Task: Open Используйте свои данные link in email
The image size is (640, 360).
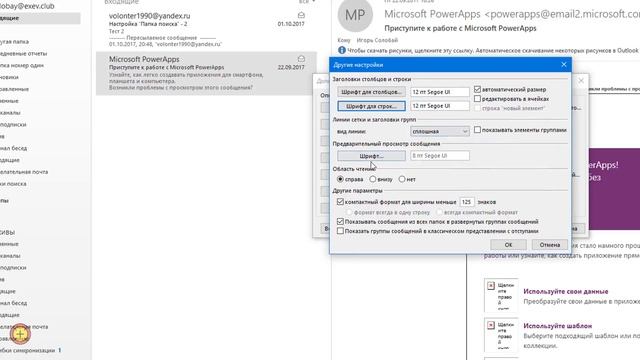Action: click(x=565, y=291)
